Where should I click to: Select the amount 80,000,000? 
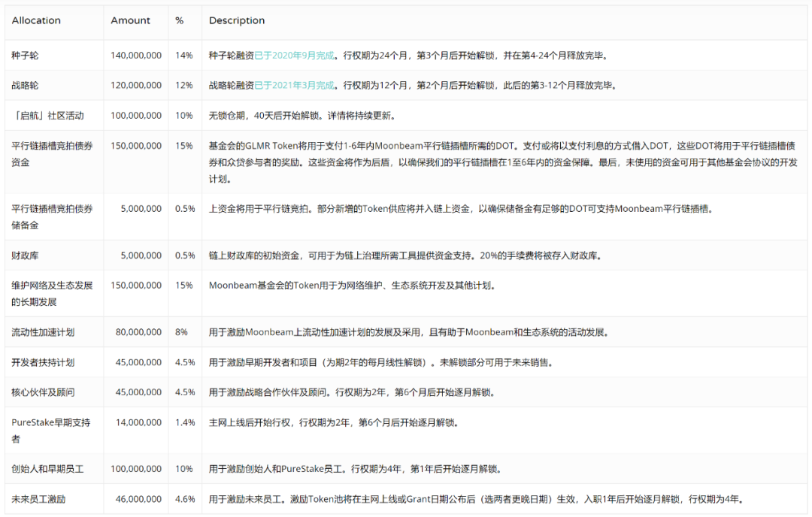point(138,332)
